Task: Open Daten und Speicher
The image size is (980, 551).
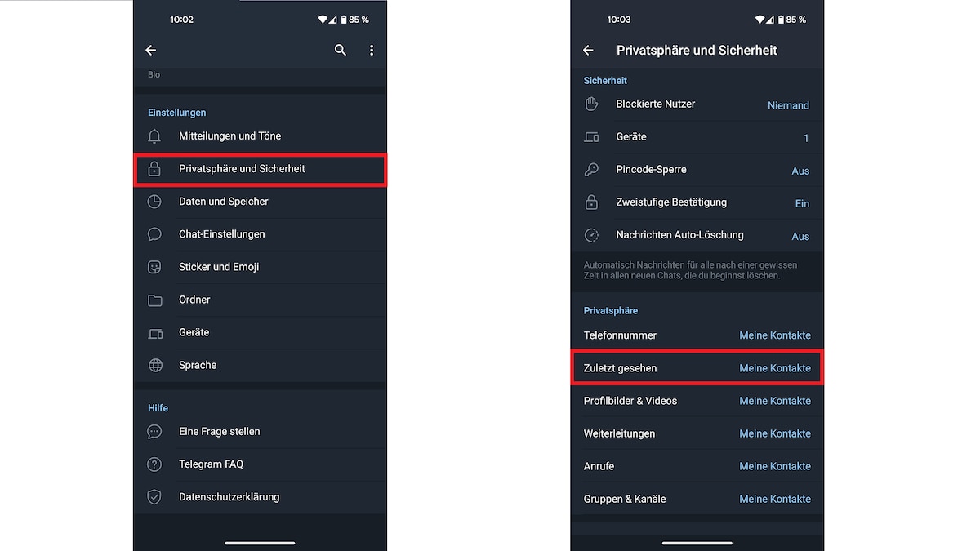Action: pyautogui.click(x=260, y=202)
